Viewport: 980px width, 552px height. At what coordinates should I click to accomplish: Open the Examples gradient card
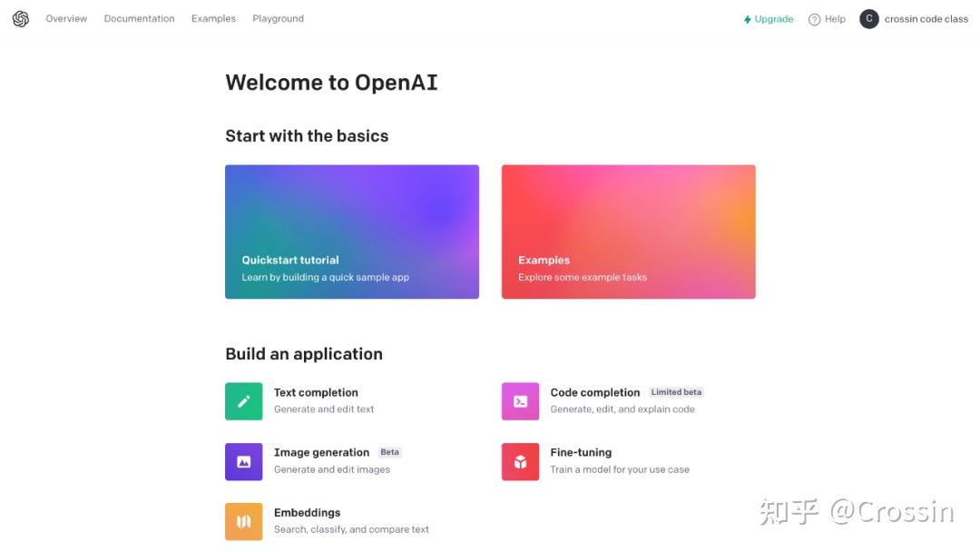tap(628, 232)
